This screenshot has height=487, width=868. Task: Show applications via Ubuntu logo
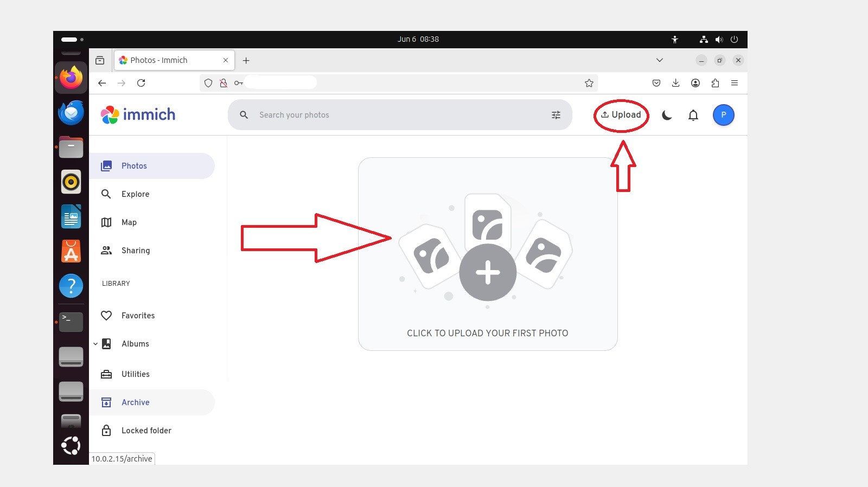coord(71,446)
